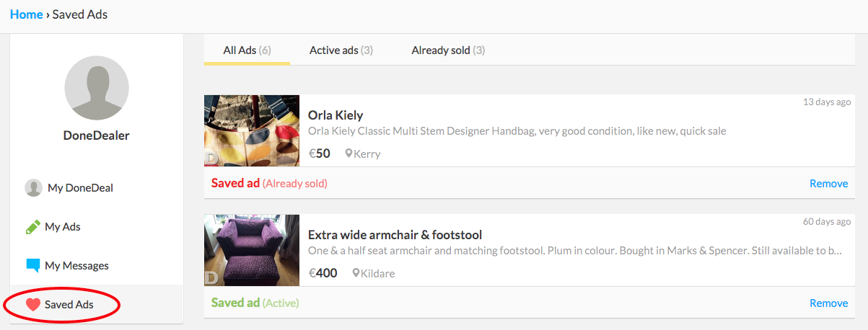Click the D badge on handbag photo
The height and width of the screenshot is (330, 868).
click(212, 159)
